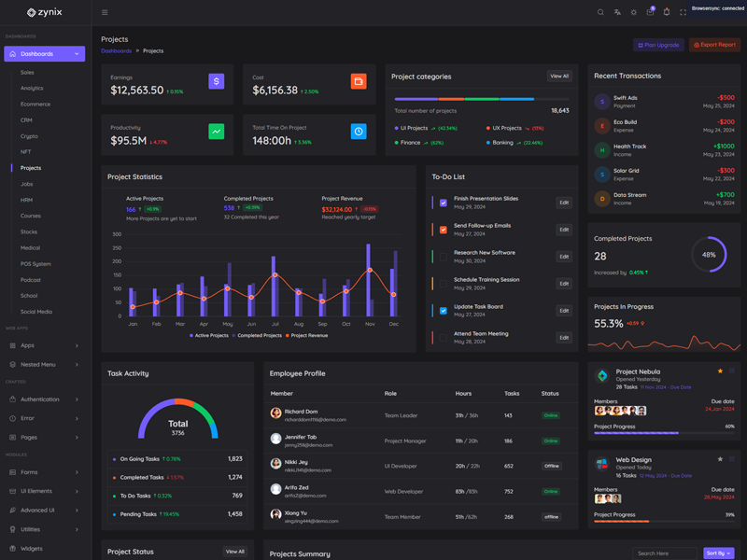Image resolution: width=747 pixels, height=560 pixels.
Task: Click the Search Here input field
Action: [x=665, y=553]
